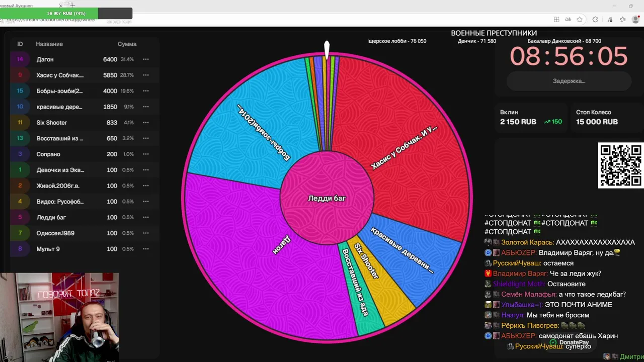
Task: Open three-dot menu for Сопрано row
Action: click(x=146, y=154)
